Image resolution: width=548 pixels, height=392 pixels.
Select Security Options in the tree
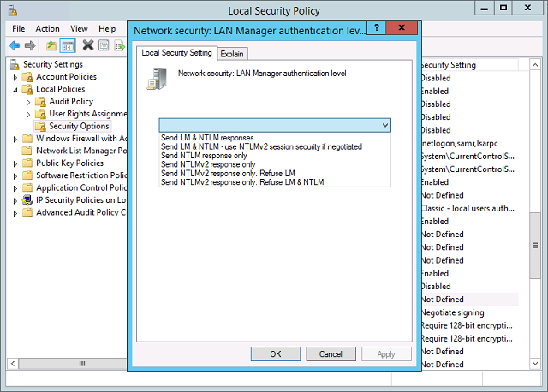(x=79, y=127)
